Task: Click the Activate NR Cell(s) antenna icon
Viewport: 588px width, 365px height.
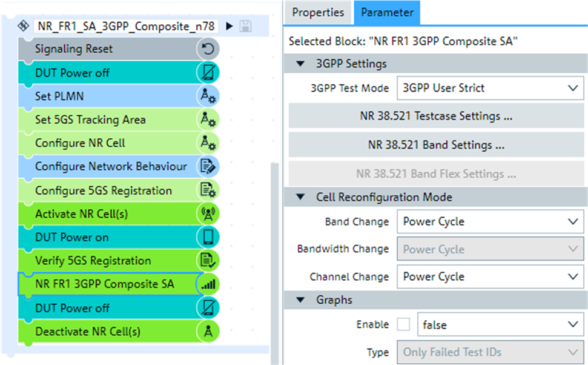Action: (x=208, y=214)
